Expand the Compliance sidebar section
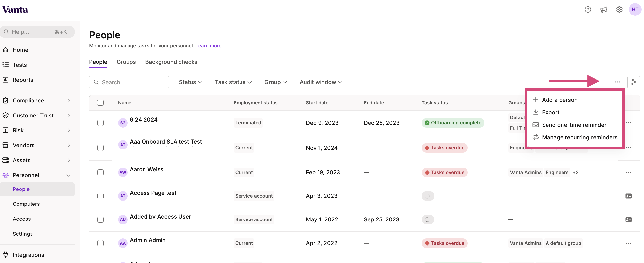The image size is (644, 263). (x=37, y=101)
